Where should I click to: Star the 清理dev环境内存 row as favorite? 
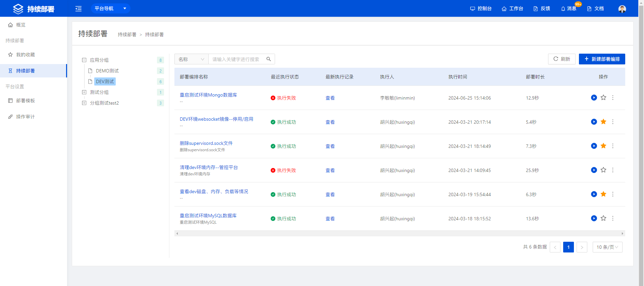pyautogui.click(x=603, y=170)
